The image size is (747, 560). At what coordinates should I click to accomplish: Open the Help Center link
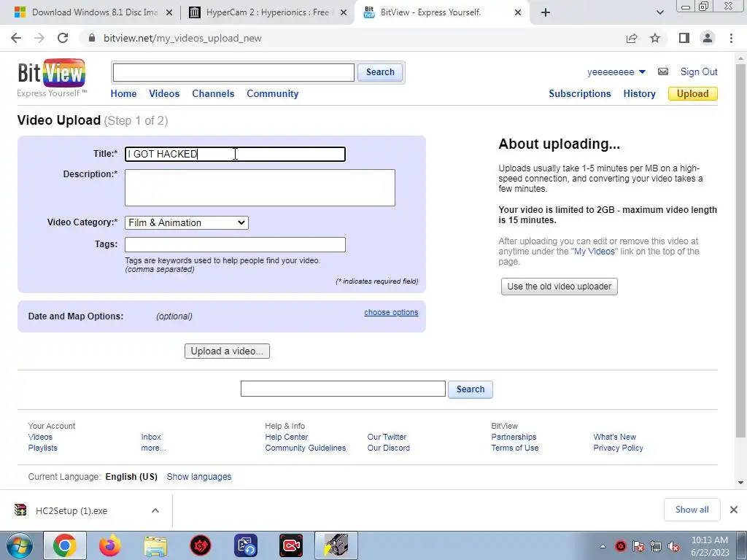coord(287,437)
